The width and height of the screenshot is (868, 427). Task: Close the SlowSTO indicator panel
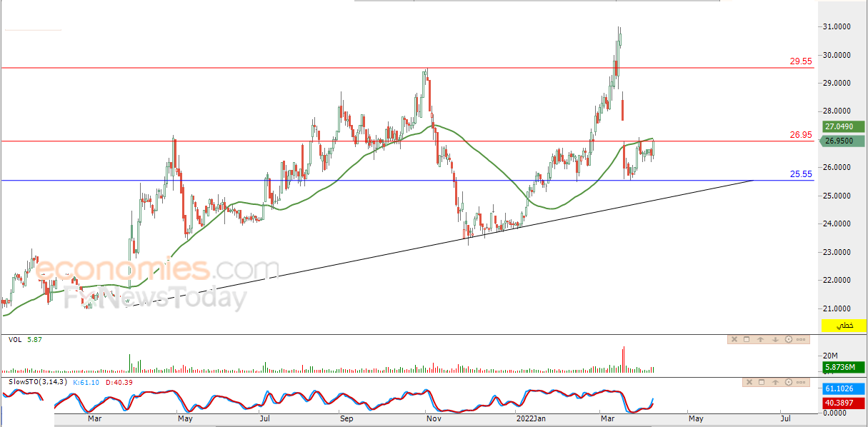[749, 382]
